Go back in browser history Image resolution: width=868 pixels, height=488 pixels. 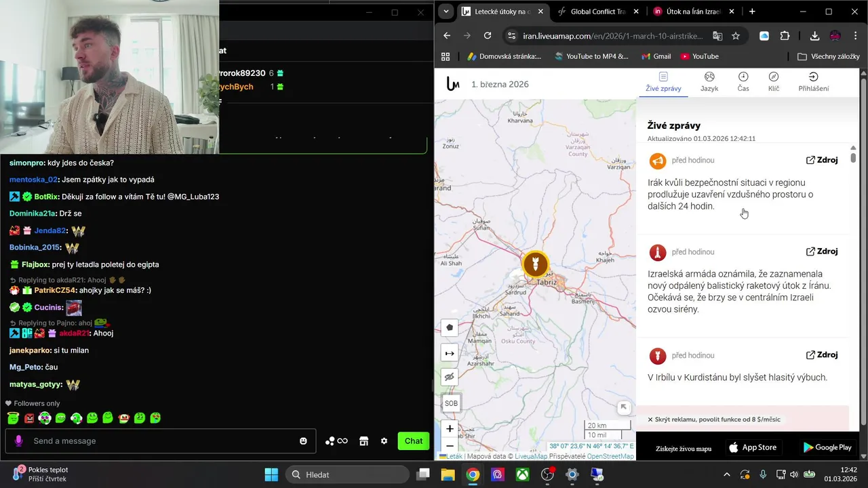[447, 36]
